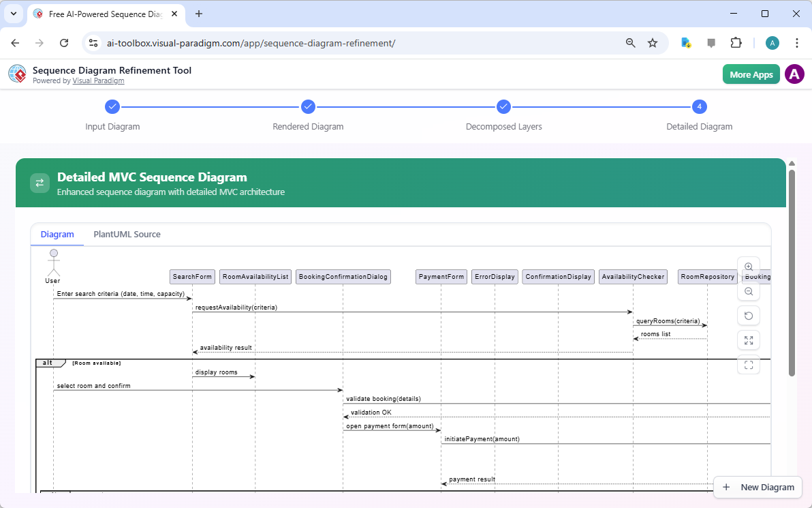812x508 pixels.
Task: Click the swap icon in the green banner
Action: (x=40, y=183)
